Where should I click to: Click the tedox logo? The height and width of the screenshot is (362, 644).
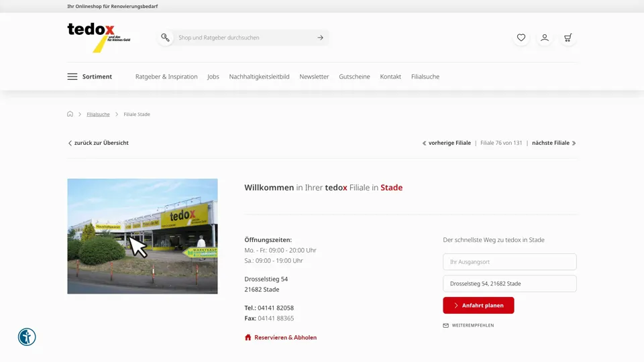coord(99,38)
